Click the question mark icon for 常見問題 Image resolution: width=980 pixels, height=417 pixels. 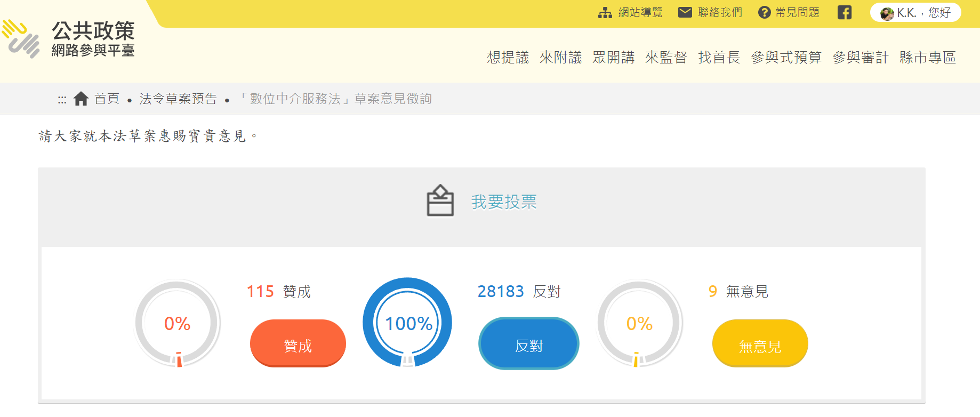765,12
